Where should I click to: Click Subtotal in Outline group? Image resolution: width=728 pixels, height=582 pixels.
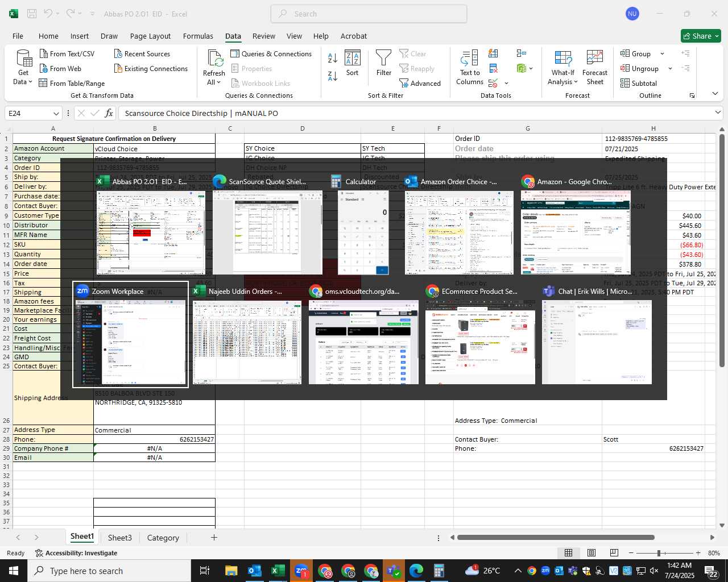point(638,83)
